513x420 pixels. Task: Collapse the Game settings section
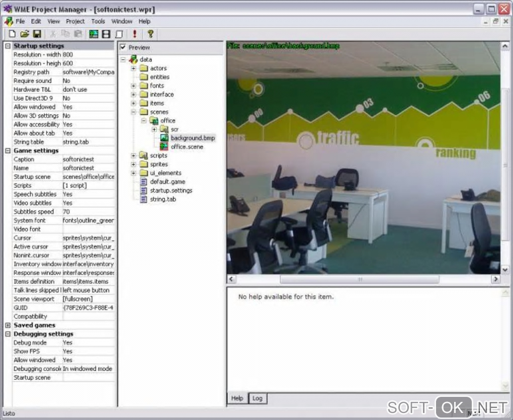pos(8,150)
